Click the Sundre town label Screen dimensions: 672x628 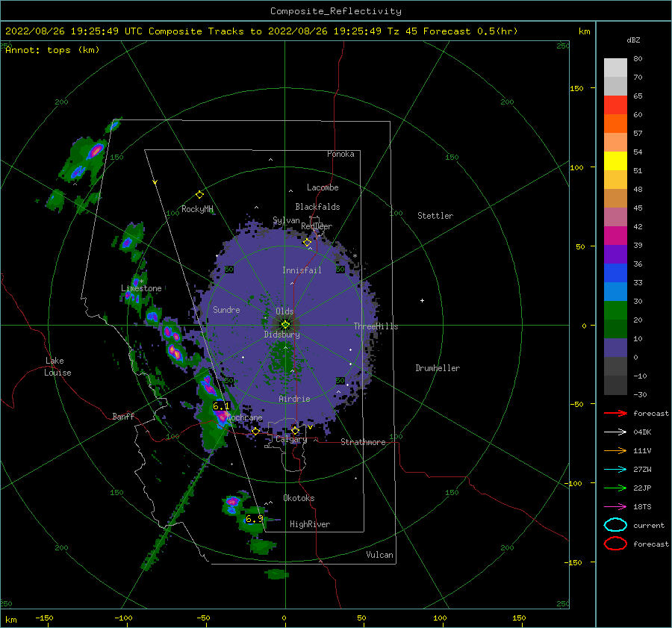click(226, 309)
